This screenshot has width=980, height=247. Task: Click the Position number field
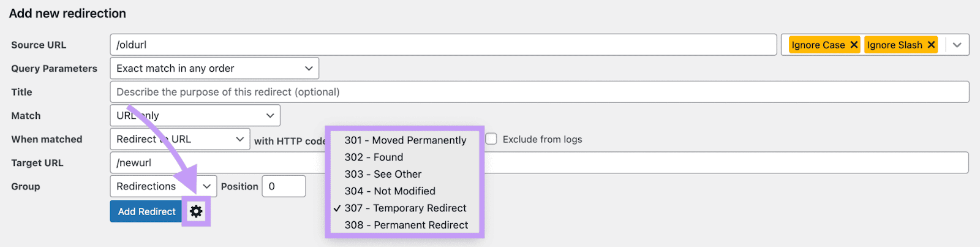click(284, 186)
